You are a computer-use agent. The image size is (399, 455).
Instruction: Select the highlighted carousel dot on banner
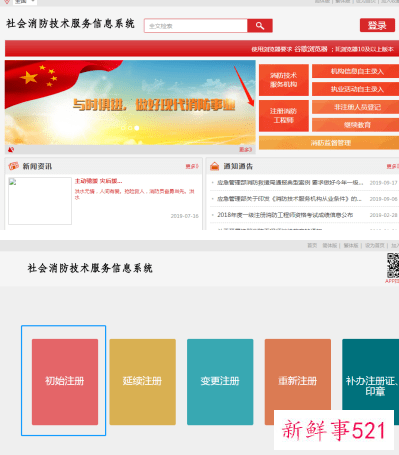click(137, 128)
